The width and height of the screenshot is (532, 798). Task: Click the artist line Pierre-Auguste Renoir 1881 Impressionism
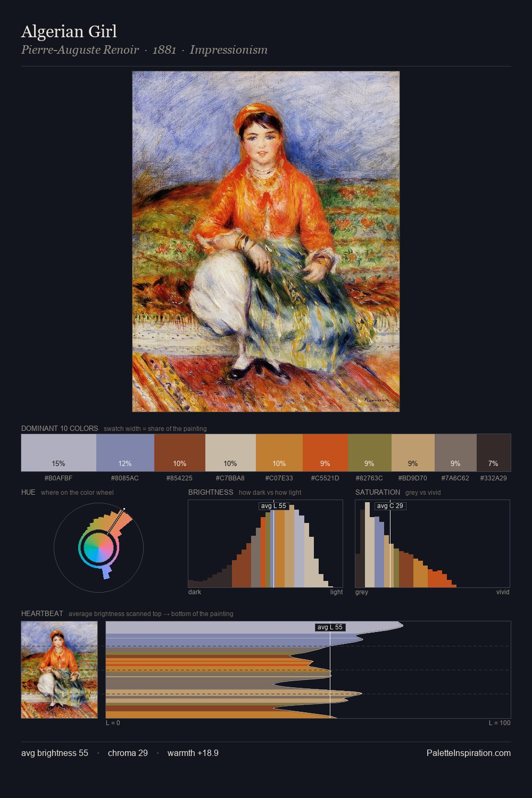(x=144, y=50)
